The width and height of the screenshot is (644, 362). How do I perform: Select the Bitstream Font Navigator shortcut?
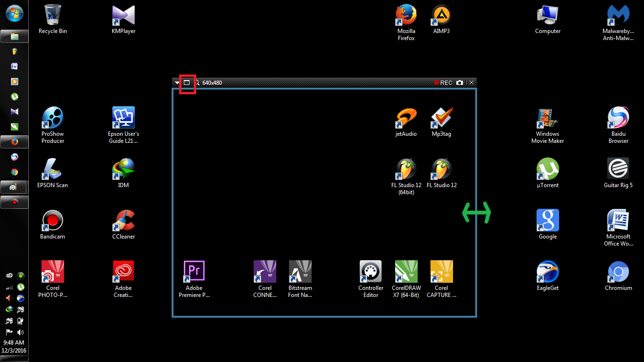[x=300, y=280]
